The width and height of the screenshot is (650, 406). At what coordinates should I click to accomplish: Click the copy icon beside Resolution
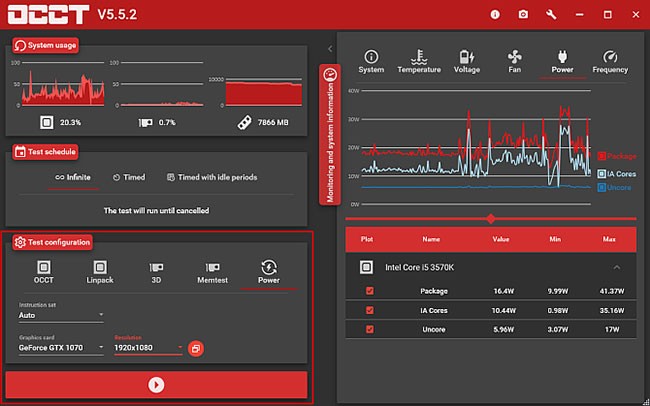click(x=197, y=348)
